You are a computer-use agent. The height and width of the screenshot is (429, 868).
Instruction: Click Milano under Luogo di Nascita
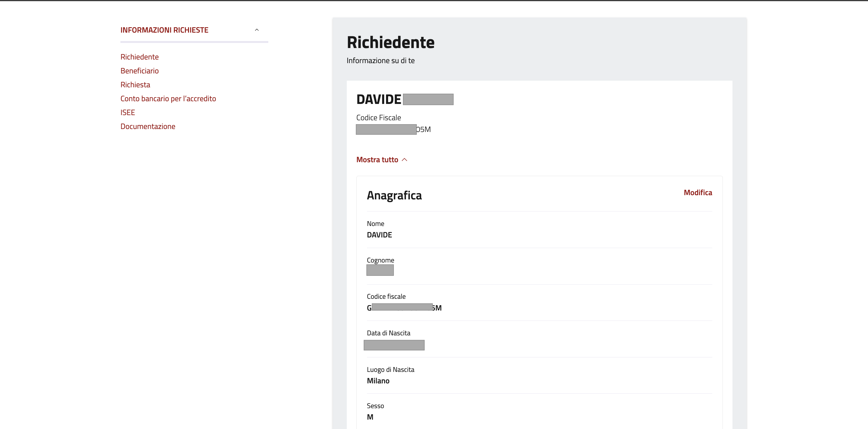[378, 381]
